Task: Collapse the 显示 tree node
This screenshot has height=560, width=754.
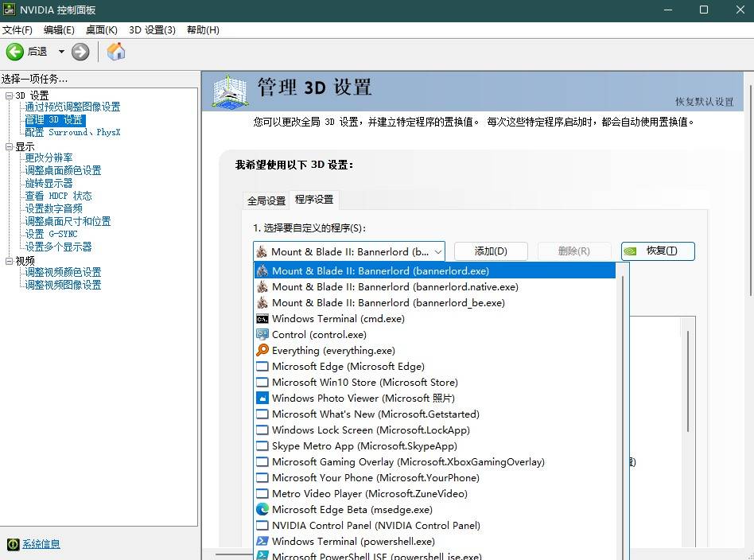Action: (x=9, y=146)
